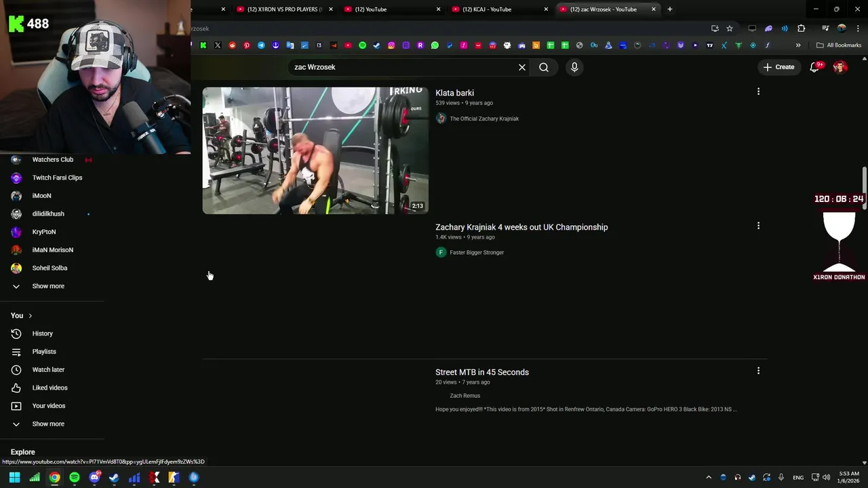This screenshot has width=868, height=488.
Task: Open the Steam bookmark in bookmarks bar
Action: click(x=376, y=45)
